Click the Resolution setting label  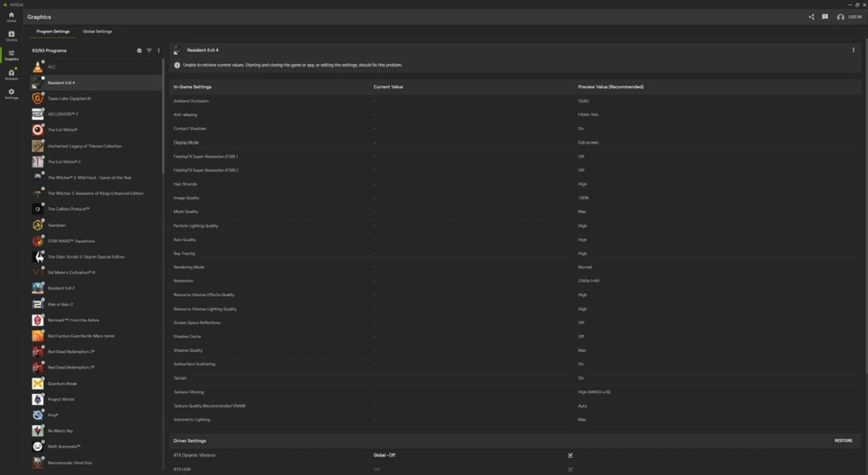click(x=183, y=281)
